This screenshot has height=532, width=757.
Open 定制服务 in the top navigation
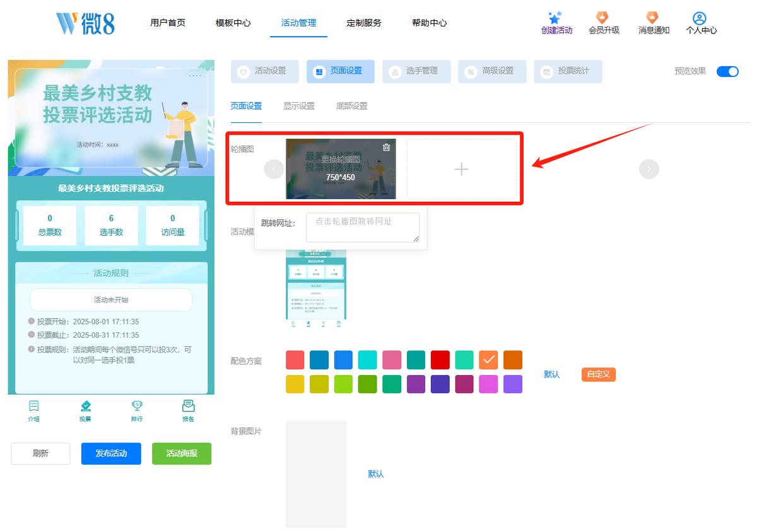pyautogui.click(x=364, y=23)
